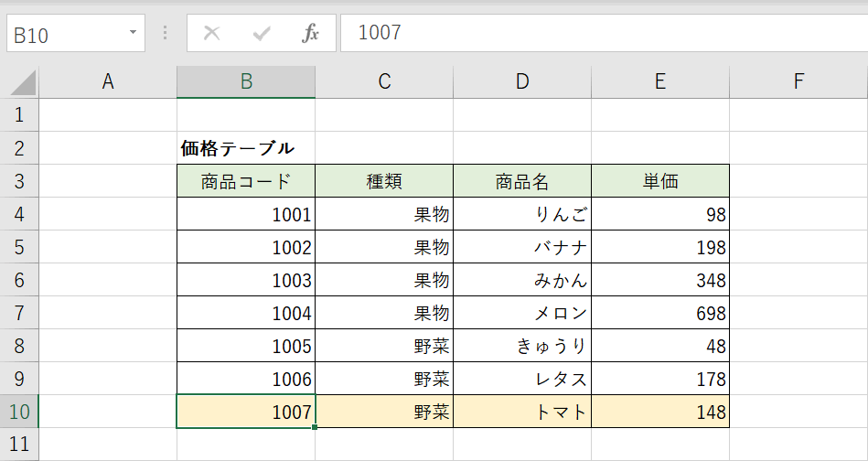Select price cell showing 98

[x=660, y=214]
